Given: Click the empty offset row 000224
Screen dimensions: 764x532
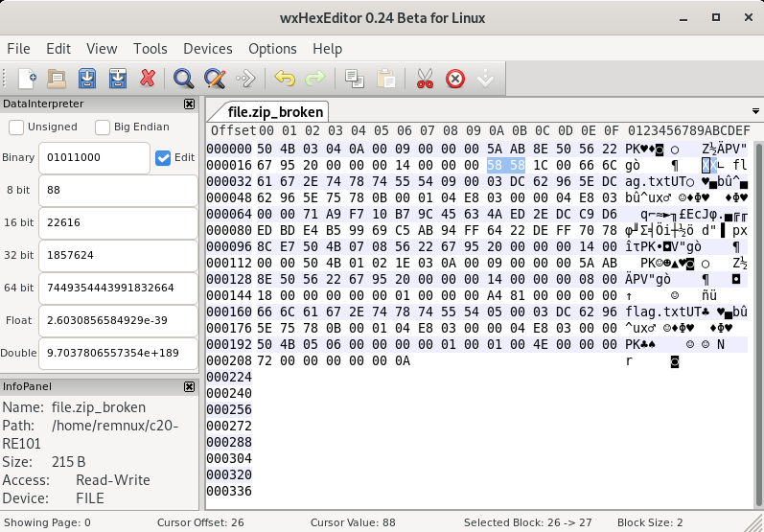Looking at the screenshot, I should [x=229, y=378].
